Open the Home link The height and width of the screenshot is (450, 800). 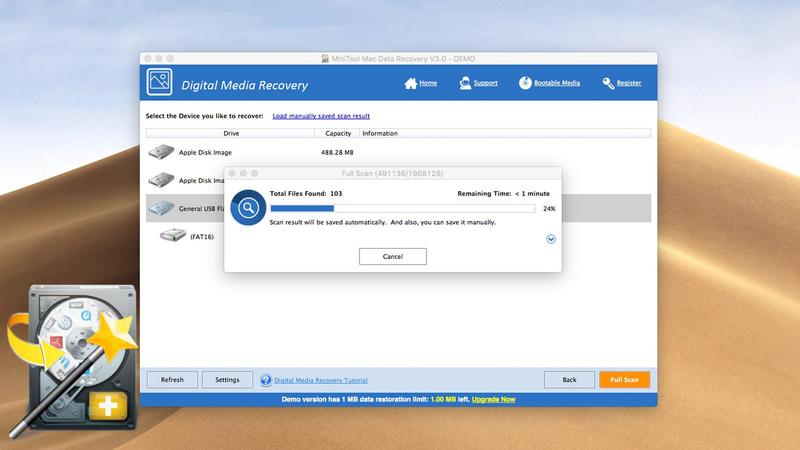click(x=428, y=83)
